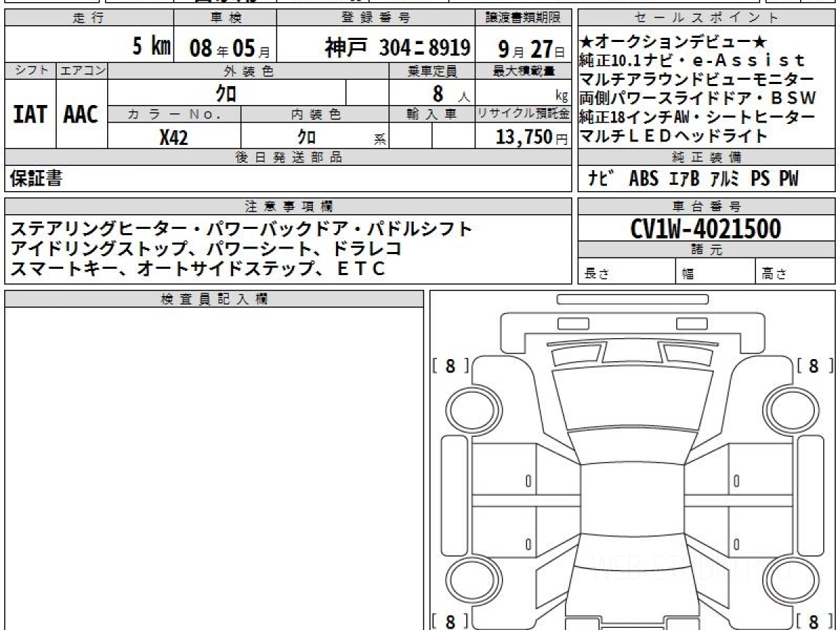Viewport: 840px width, 630px height.
Task: Select the AAC air conditioner value
Action: coord(81,114)
